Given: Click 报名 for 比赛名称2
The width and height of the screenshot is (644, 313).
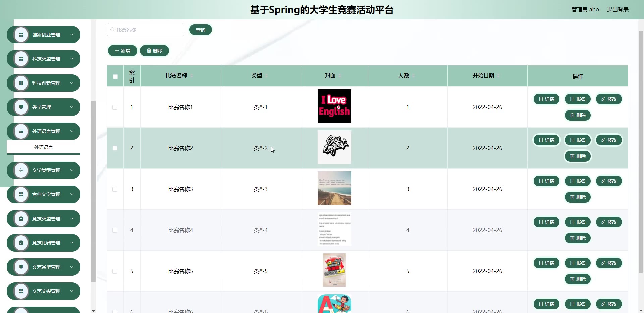Looking at the screenshot, I should point(578,140).
